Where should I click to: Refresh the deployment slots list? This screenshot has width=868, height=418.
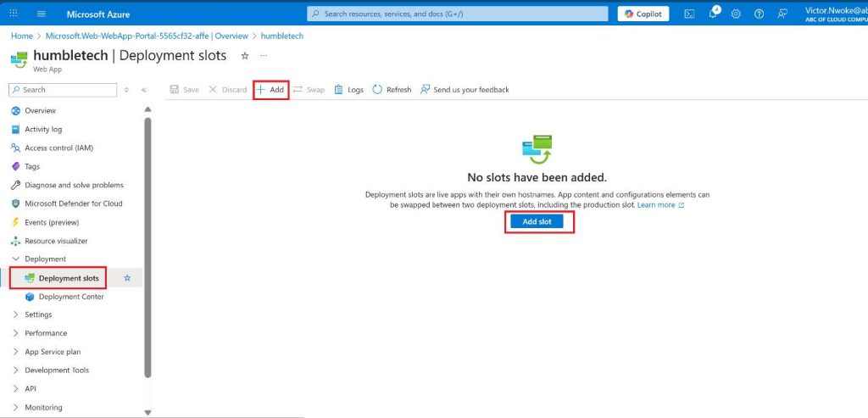392,90
